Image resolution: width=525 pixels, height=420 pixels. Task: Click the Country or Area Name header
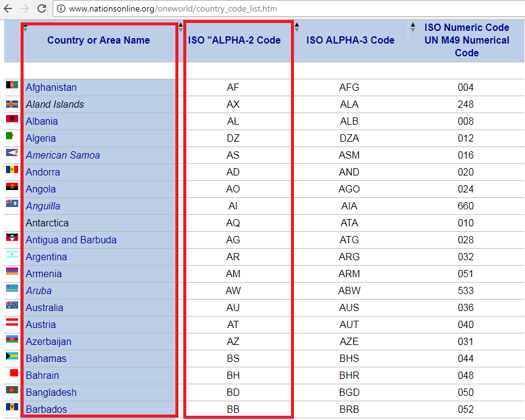point(99,41)
